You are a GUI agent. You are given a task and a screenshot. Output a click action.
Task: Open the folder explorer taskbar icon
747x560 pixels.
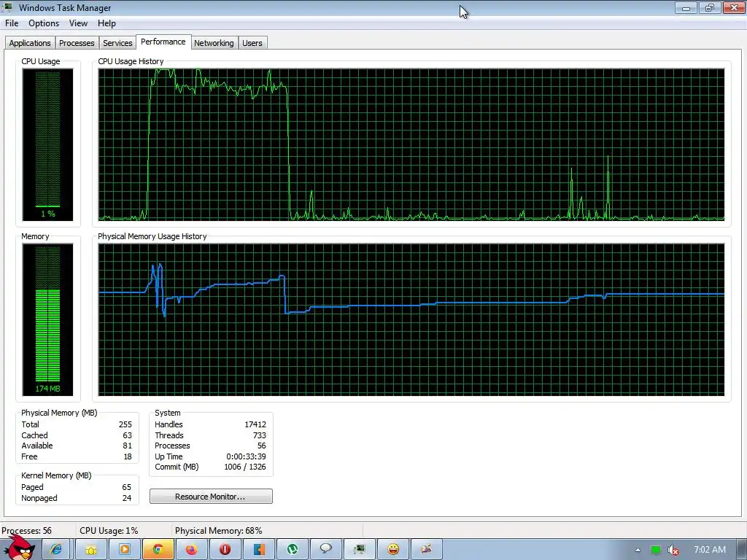(91, 550)
